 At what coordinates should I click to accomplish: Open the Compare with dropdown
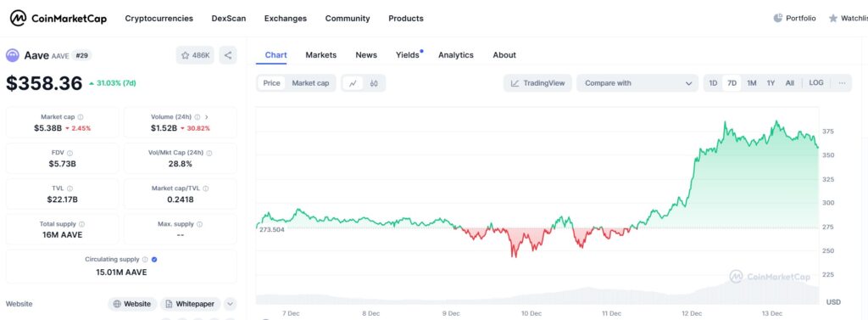[637, 83]
